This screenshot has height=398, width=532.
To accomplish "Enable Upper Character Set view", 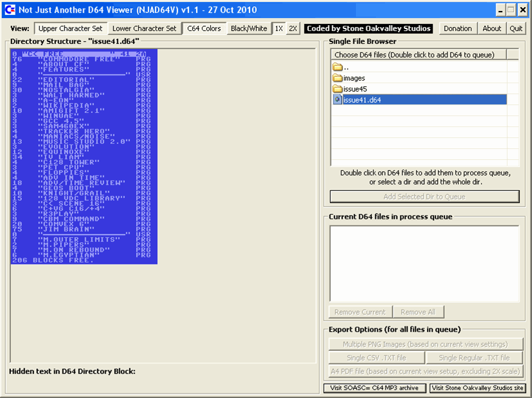I will [x=70, y=28].
